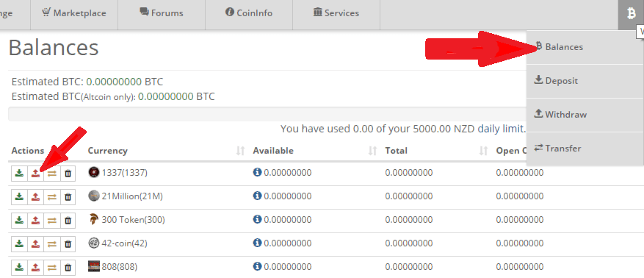This screenshot has height=278, width=644.
Task: Click info icon beside 21Million available balance
Action: click(257, 196)
